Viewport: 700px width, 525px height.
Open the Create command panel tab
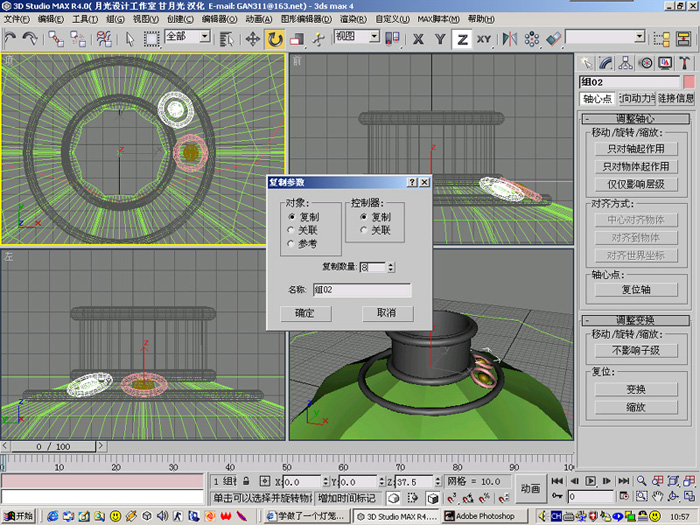coord(586,63)
